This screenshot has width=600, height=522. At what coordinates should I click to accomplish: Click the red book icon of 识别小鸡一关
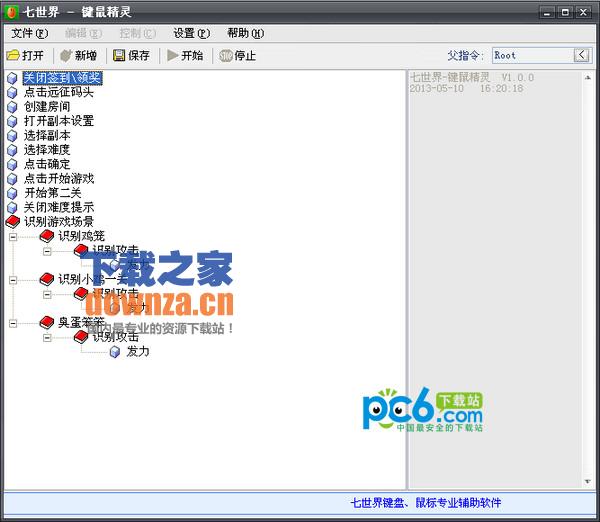(x=47, y=279)
